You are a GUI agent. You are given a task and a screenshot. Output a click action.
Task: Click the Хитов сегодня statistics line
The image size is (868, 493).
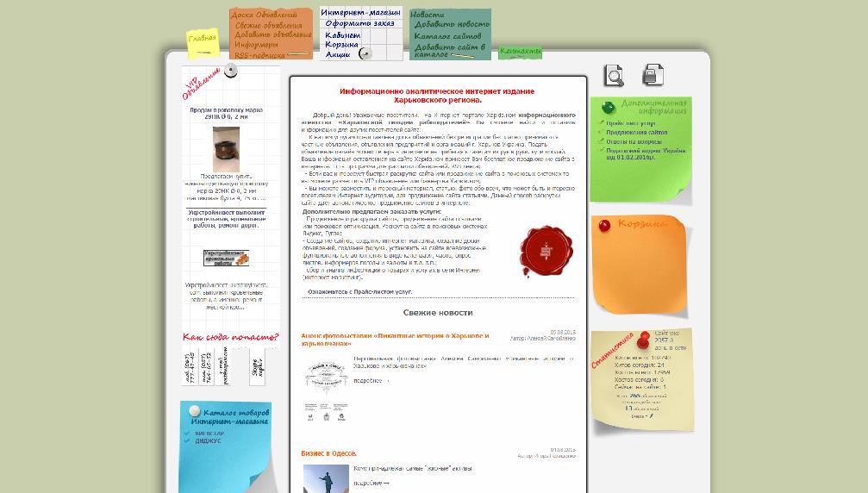(639, 365)
